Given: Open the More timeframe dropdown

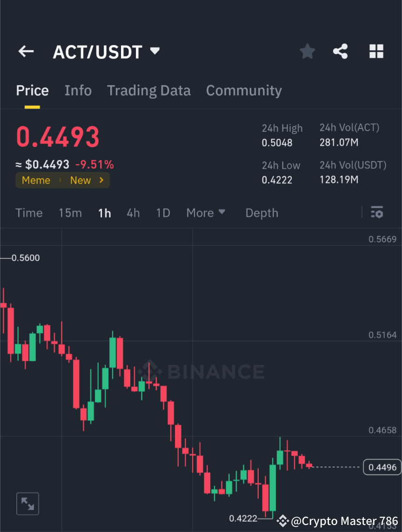Looking at the screenshot, I should (x=206, y=213).
